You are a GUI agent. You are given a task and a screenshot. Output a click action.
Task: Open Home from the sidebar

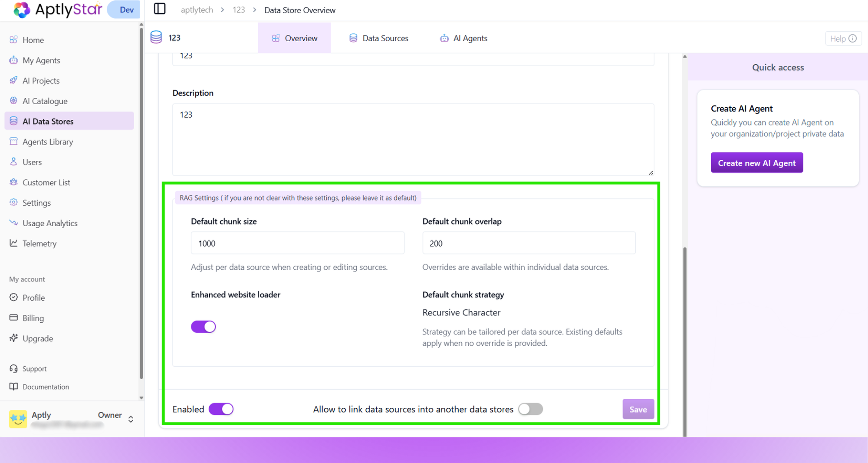pos(33,40)
